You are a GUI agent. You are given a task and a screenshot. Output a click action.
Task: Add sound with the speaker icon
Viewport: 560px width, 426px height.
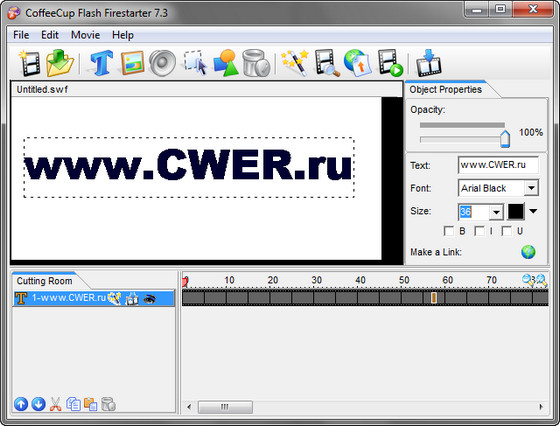click(x=162, y=63)
